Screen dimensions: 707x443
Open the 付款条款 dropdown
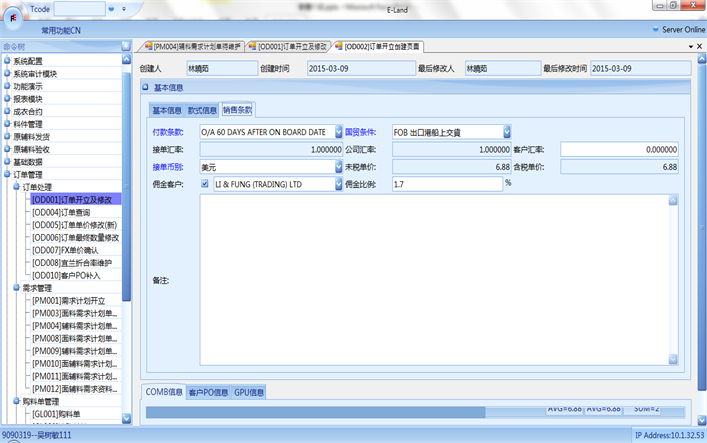pos(337,132)
